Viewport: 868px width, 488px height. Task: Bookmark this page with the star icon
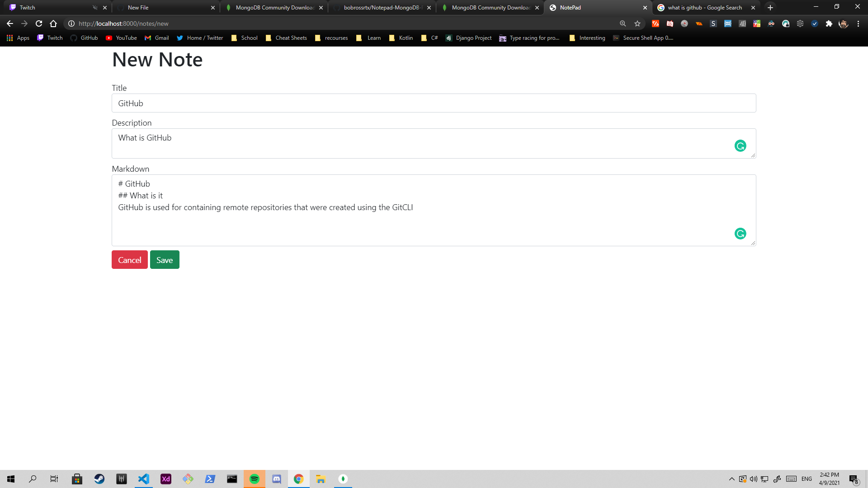637,23
